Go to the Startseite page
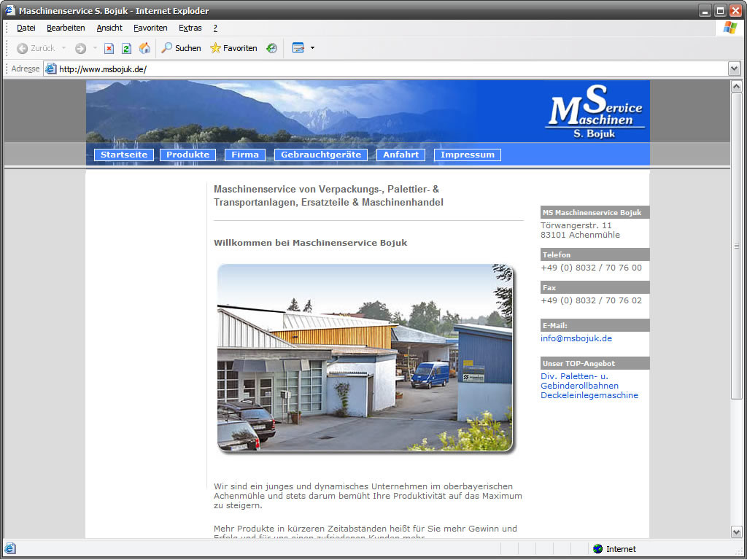Image resolution: width=747 pixels, height=560 pixels. (124, 155)
